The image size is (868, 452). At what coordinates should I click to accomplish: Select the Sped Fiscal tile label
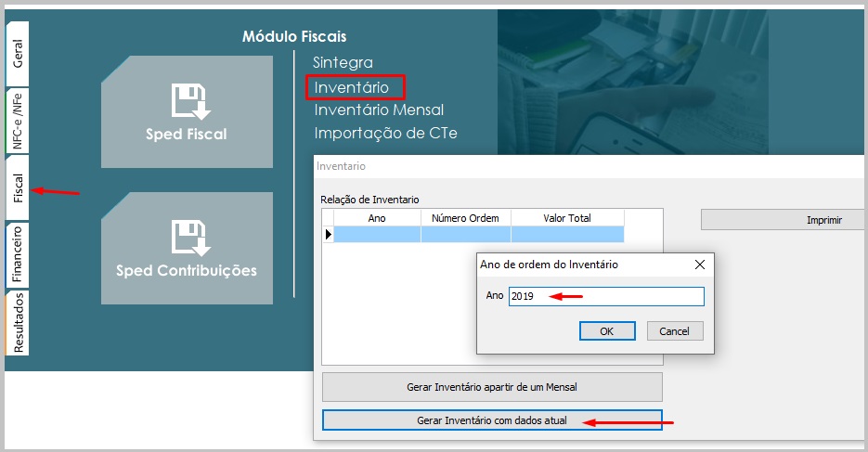[x=187, y=135]
